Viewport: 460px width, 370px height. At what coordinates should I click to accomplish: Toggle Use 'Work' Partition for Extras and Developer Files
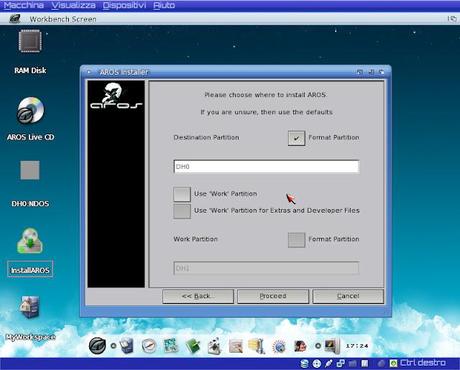182,211
